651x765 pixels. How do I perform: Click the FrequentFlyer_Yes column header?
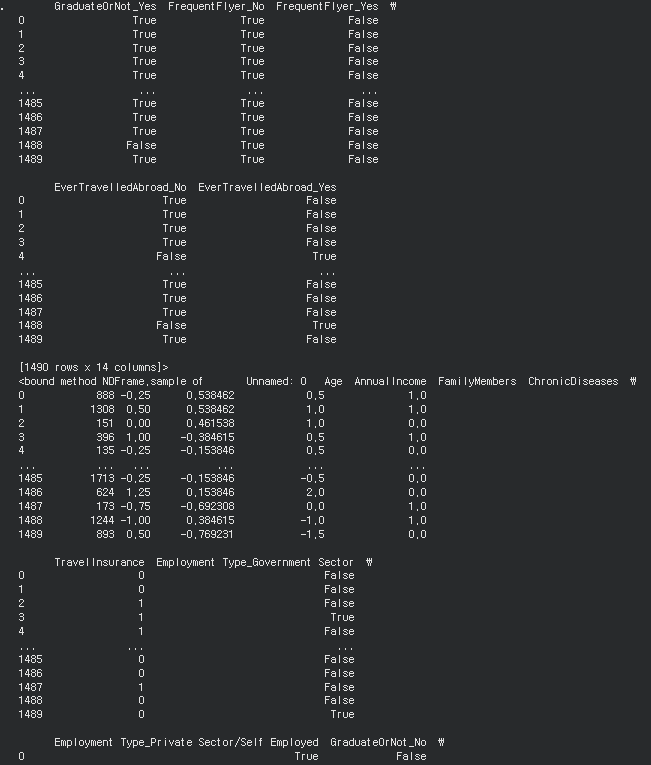tap(327, 6)
